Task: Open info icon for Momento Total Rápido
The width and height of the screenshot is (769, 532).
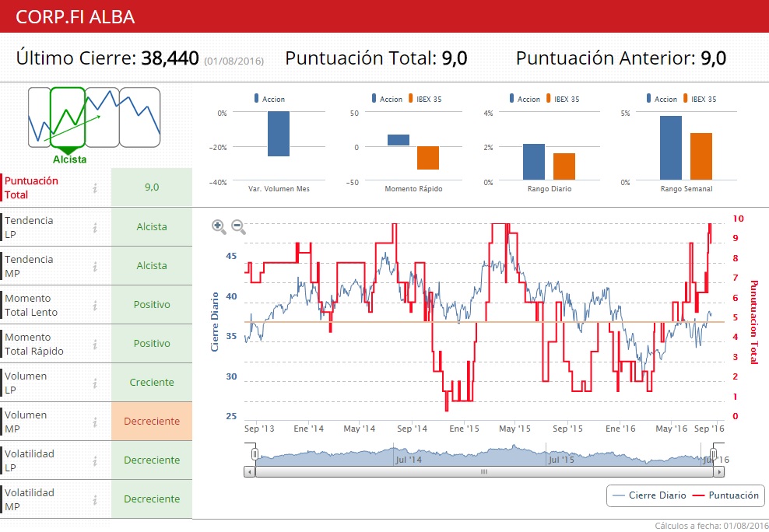Action: coord(95,344)
